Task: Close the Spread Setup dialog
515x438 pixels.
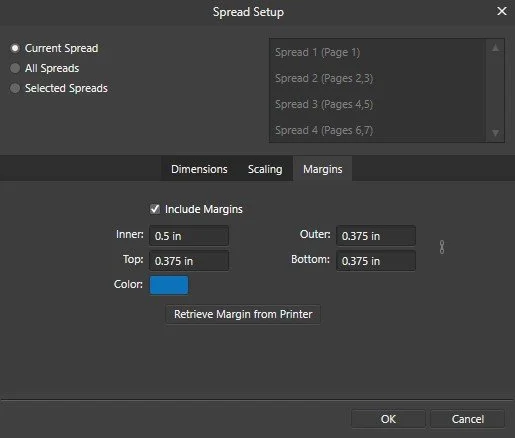Action: coord(502,11)
